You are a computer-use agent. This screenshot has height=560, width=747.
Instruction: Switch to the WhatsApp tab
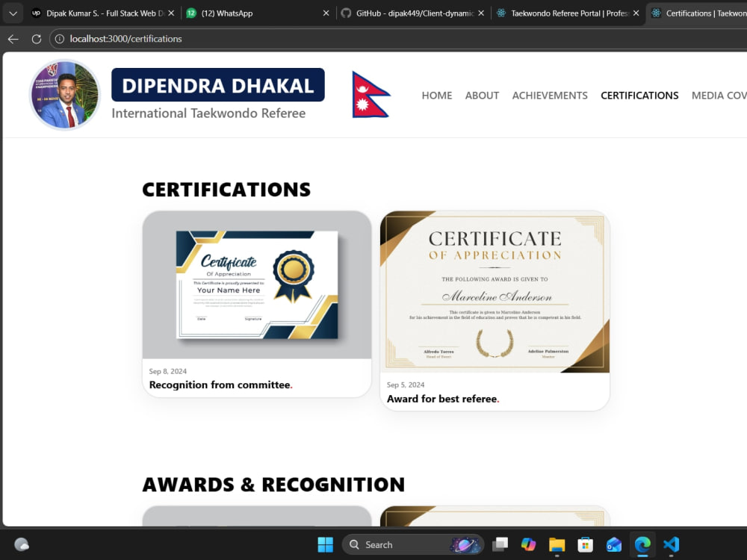coord(258,13)
